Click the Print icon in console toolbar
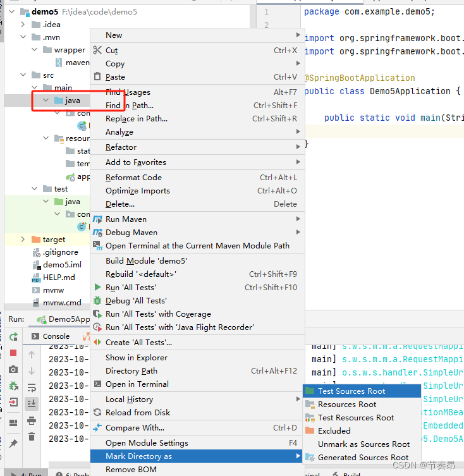Image resolution: width=464 pixels, height=476 pixels. point(32,420)
